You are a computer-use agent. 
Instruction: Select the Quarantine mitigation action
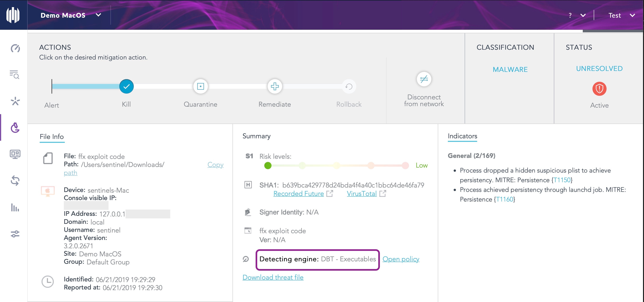coord(200,87)
